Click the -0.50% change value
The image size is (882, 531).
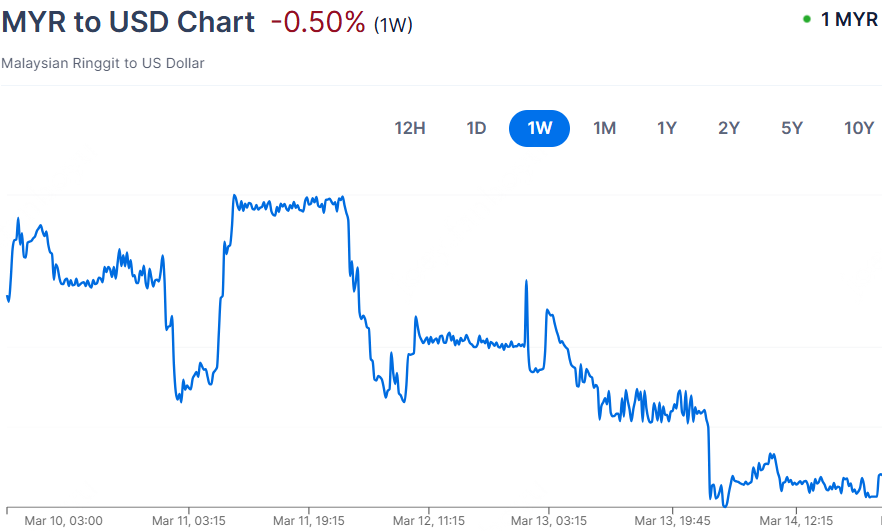click(318, 22)
